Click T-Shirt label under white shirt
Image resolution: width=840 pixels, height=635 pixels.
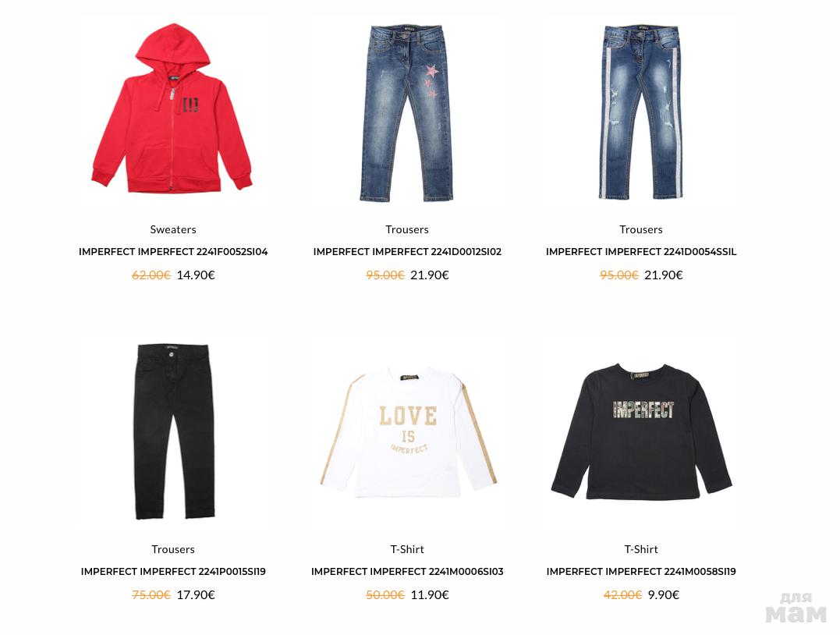click(x=407, y=549)
